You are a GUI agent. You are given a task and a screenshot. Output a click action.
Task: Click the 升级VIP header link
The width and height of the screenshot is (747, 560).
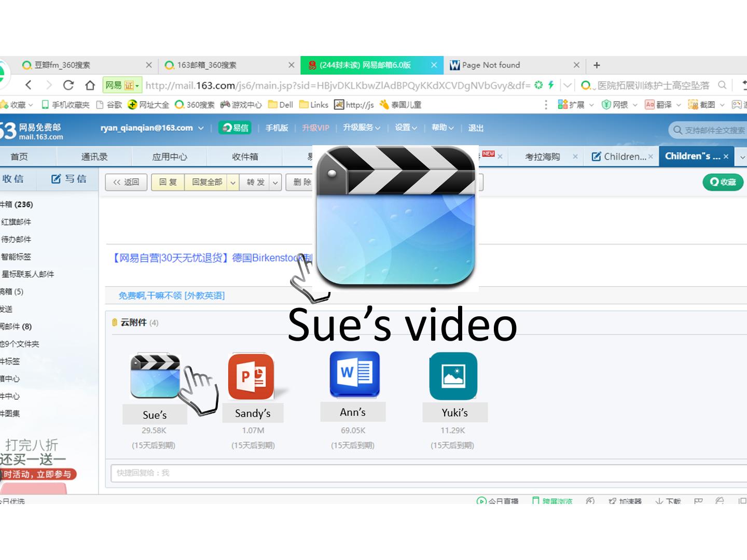[315, 128]
